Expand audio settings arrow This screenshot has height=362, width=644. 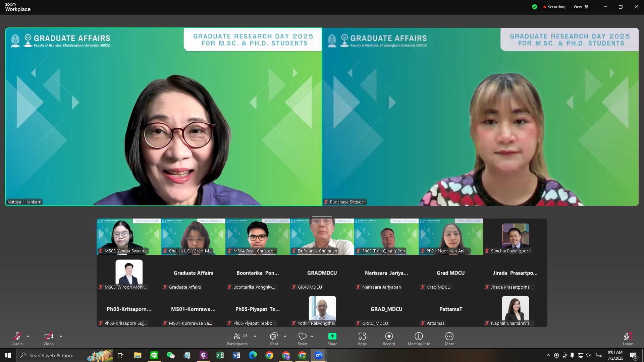click(x=28, y=336)
